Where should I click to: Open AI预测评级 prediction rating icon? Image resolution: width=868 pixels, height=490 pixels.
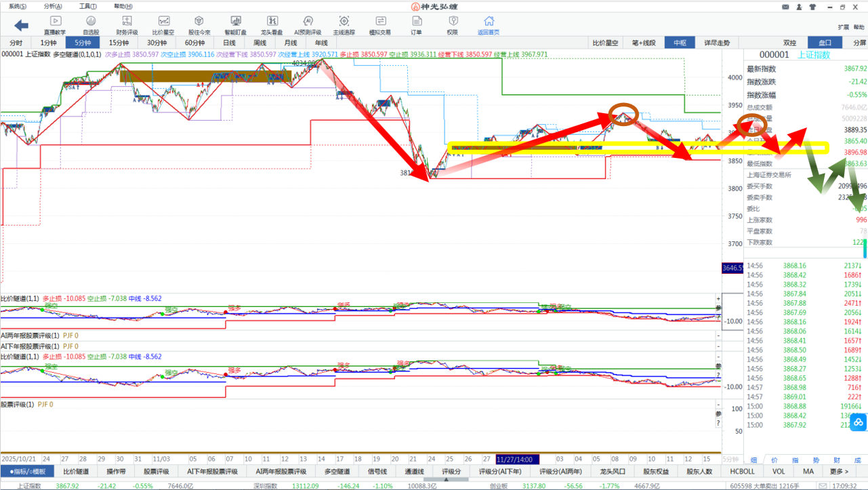click(308, 26)
